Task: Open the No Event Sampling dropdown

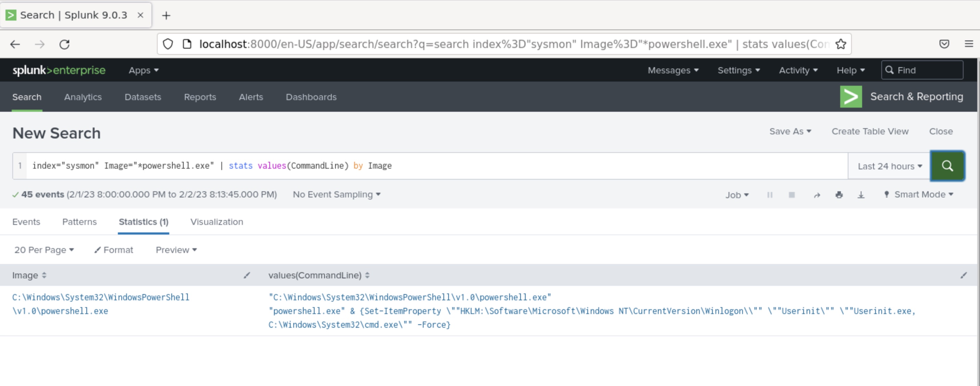Action: point(336,194)
